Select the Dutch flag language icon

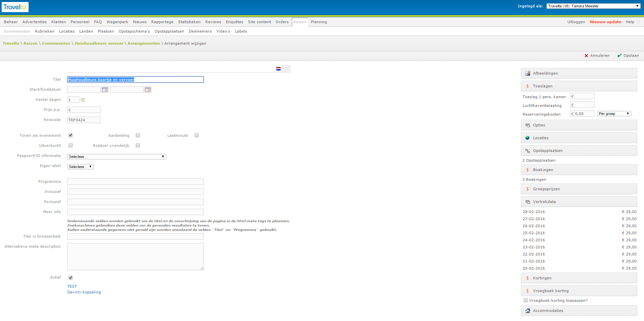pyautogui.click(x=278, y=69)
